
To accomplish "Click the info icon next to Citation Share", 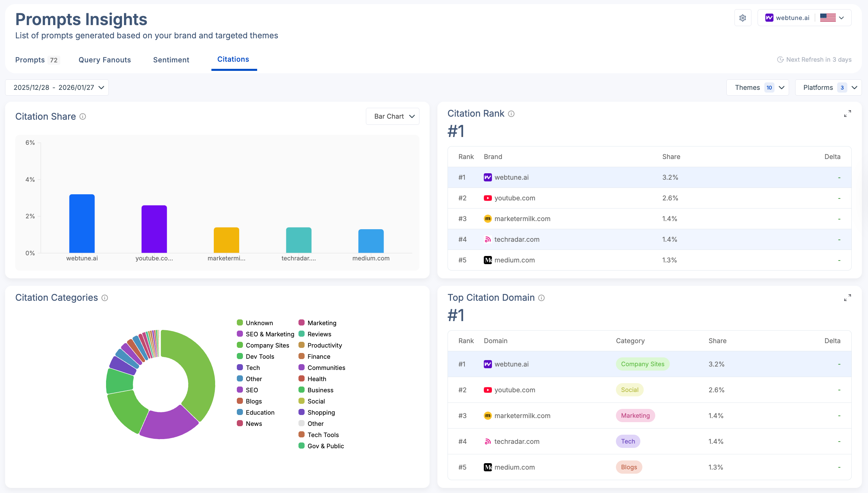I will (x=83, y=117).
